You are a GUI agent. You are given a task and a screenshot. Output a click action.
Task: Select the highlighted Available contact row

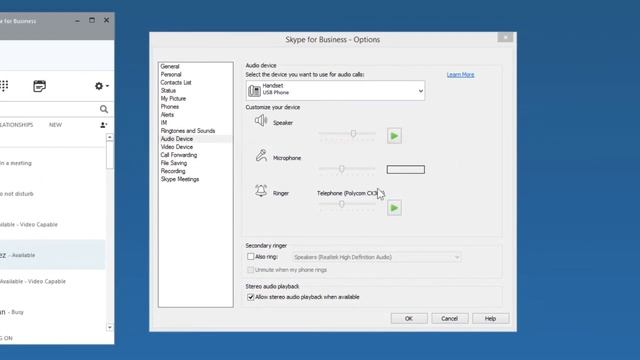click(53, 255)
